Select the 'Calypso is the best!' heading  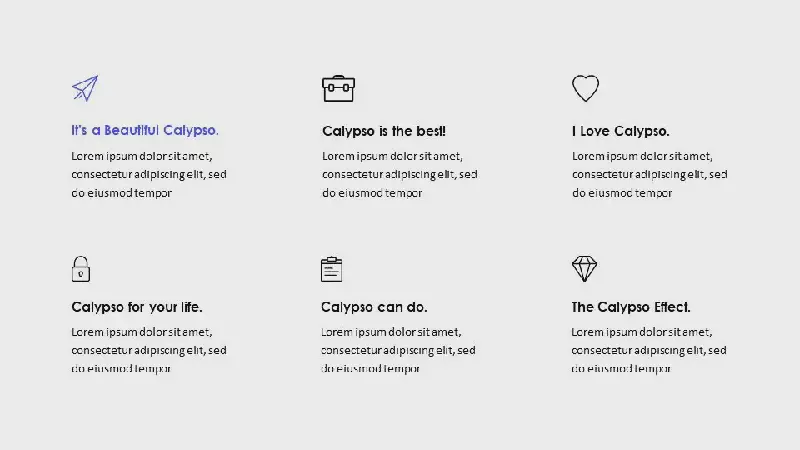(x=384, y=131)
